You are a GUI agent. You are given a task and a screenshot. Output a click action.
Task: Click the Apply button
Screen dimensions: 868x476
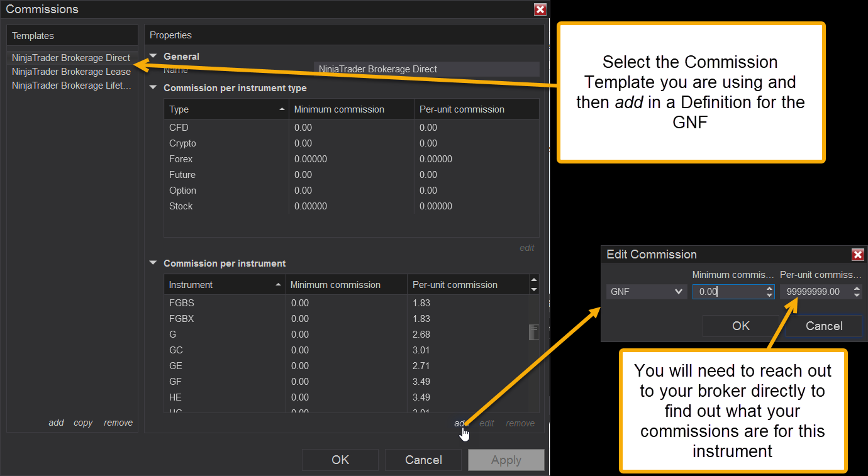pos(506,460)
